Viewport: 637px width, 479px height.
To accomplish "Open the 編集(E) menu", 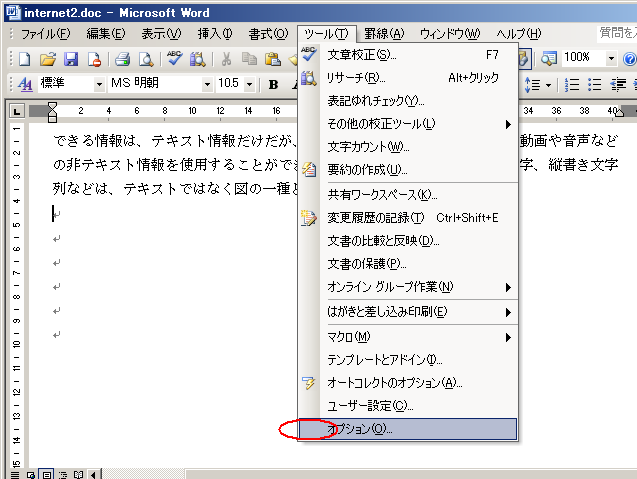I will [x=106, y=34].
